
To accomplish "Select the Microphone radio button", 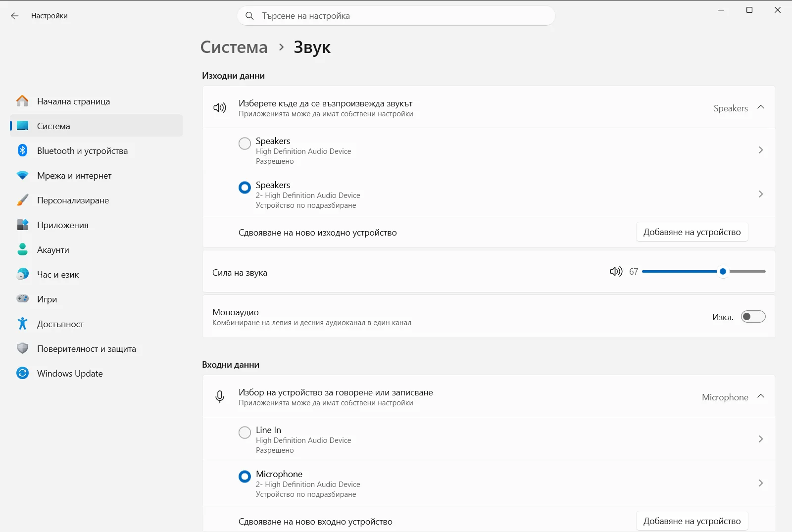I will pos(245,477).
